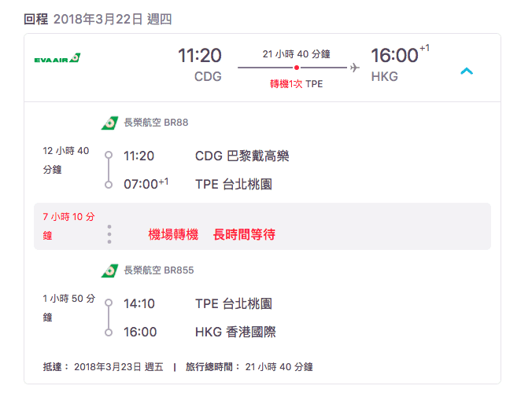
Task: Click the 16:00 HKG arrival stop circle
Action: [109, 332]
